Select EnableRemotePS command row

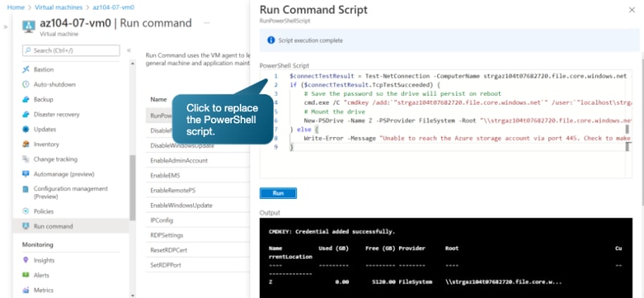pos(198,190)
